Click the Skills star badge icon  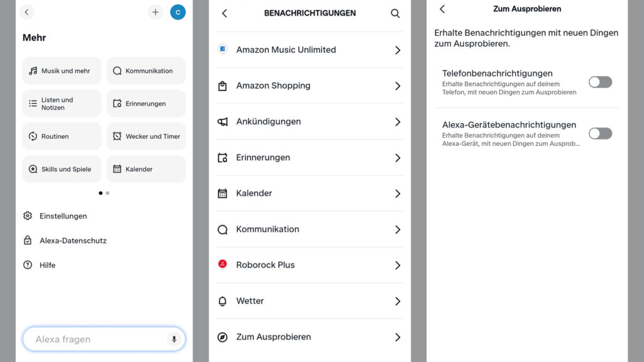click(33, 168)
